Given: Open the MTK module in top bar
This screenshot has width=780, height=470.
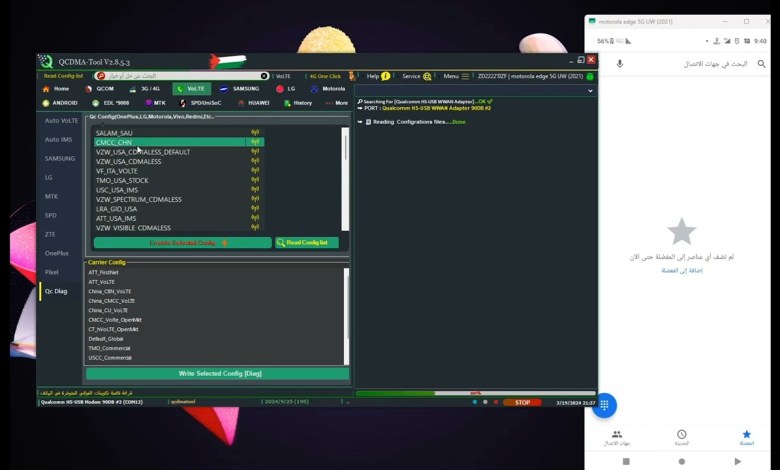Looking at the screenshot, I should (x=155, y=103).
